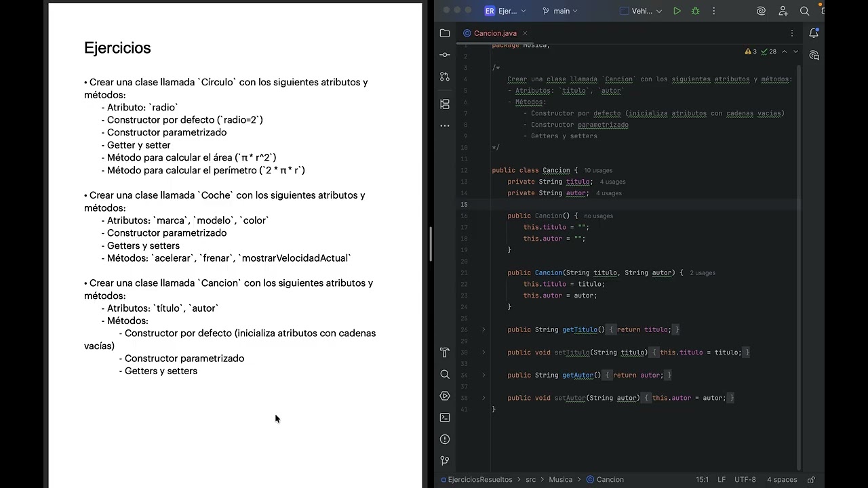
Task: Open the Pull Requests tool window icon
Action: click(x=445, y=77)
